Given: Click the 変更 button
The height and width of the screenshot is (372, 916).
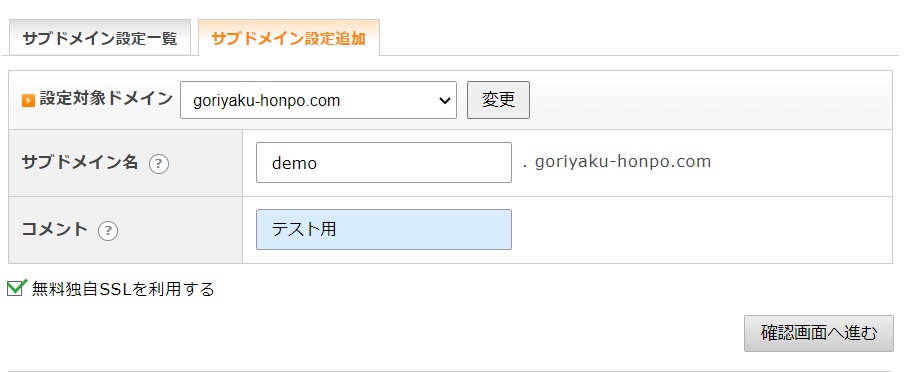Looking at the screenshot, I should click(x=498, y=100).
